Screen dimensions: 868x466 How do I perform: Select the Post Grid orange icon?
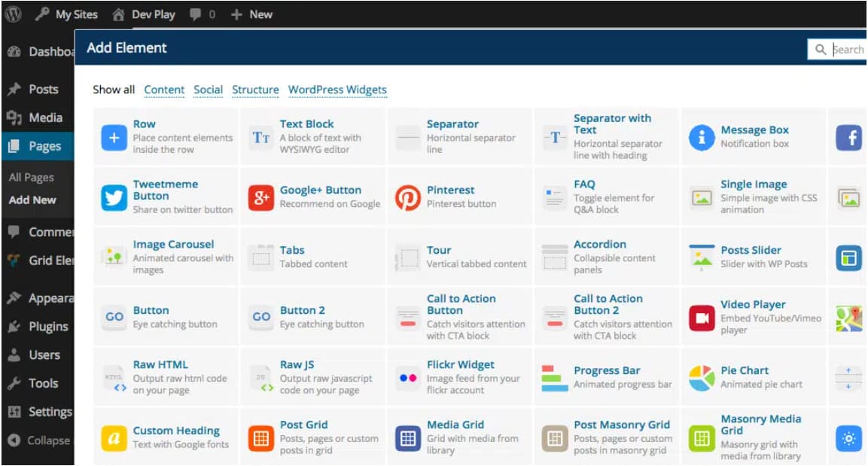(260, 438)
